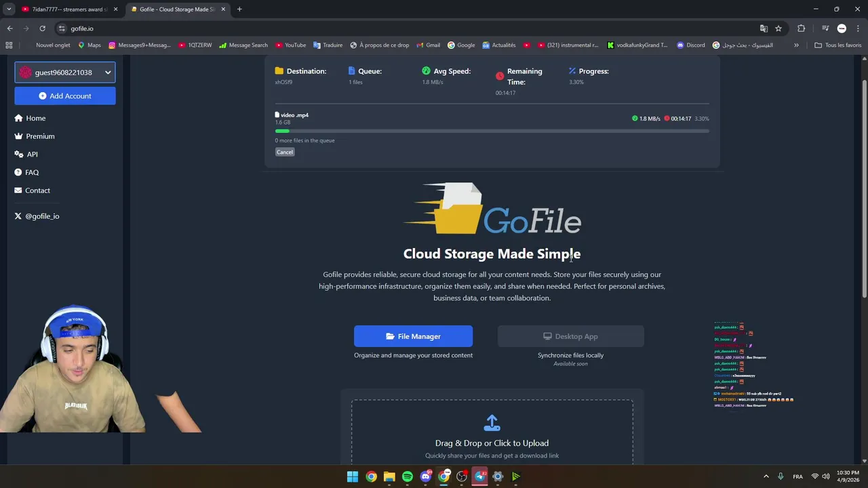Open the FRA language switcher
Viewport: 868px width, 488px height.
(798, 476)
